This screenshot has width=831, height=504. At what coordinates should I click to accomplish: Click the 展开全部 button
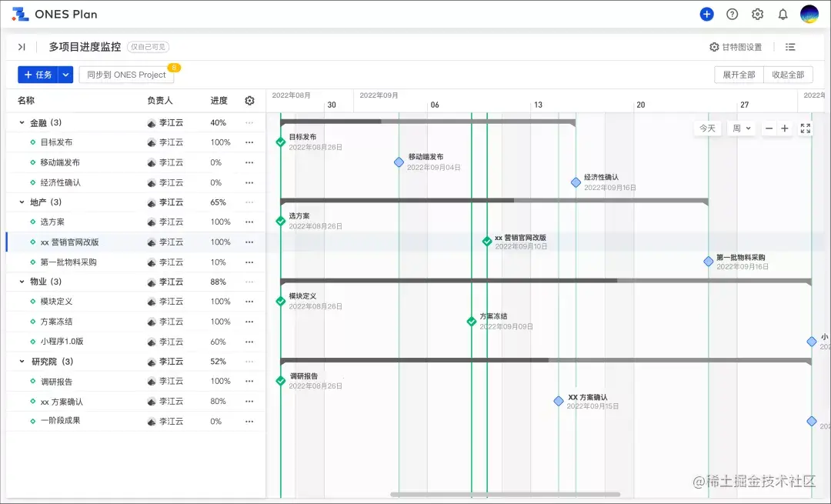coord(738,75)
